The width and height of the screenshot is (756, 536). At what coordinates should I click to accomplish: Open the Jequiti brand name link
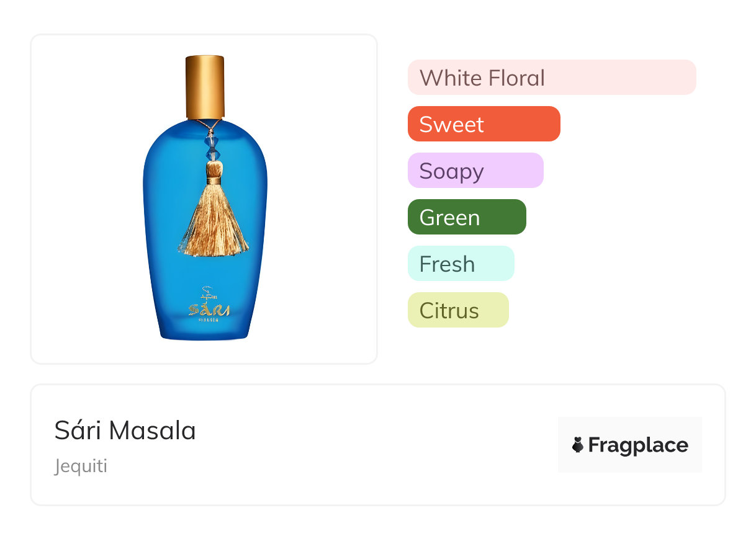coord(81,466)
